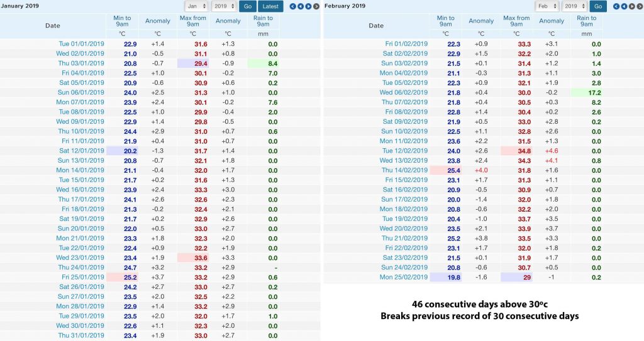Click next-month triangle icon in January panel

click(308, 6)
